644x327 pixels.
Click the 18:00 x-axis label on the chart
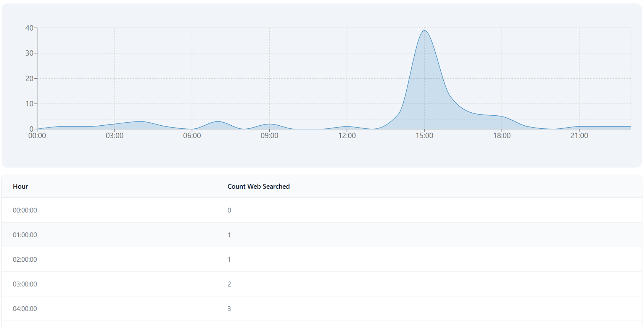[502, 136]
